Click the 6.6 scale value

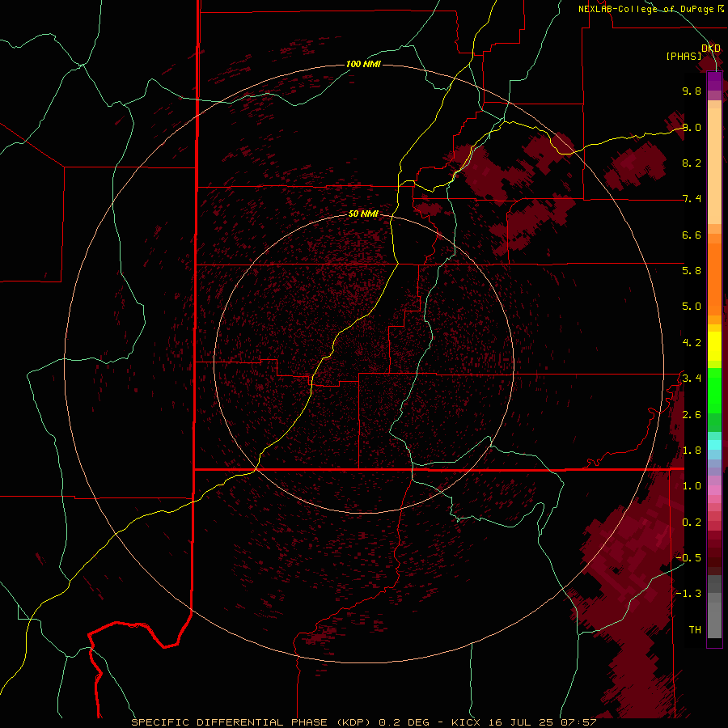[x=692, y=235]
